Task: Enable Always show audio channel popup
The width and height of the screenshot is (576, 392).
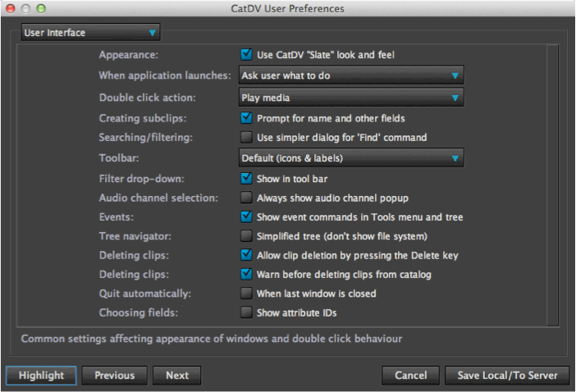Action: click(x=246, y=197)
